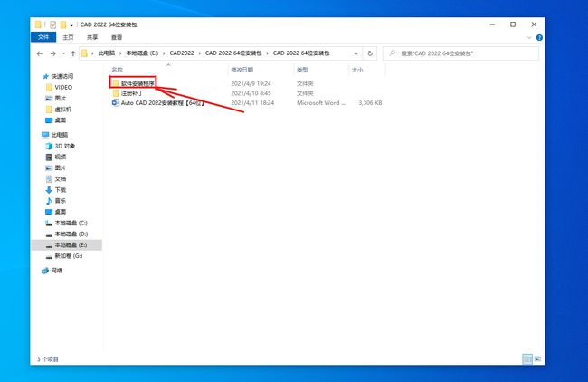Image resolution: width=588 pixels, height=382 pixels.
Task: Open 桌面 under 此电脑 in sidebar
Action: tap(56, 212)
